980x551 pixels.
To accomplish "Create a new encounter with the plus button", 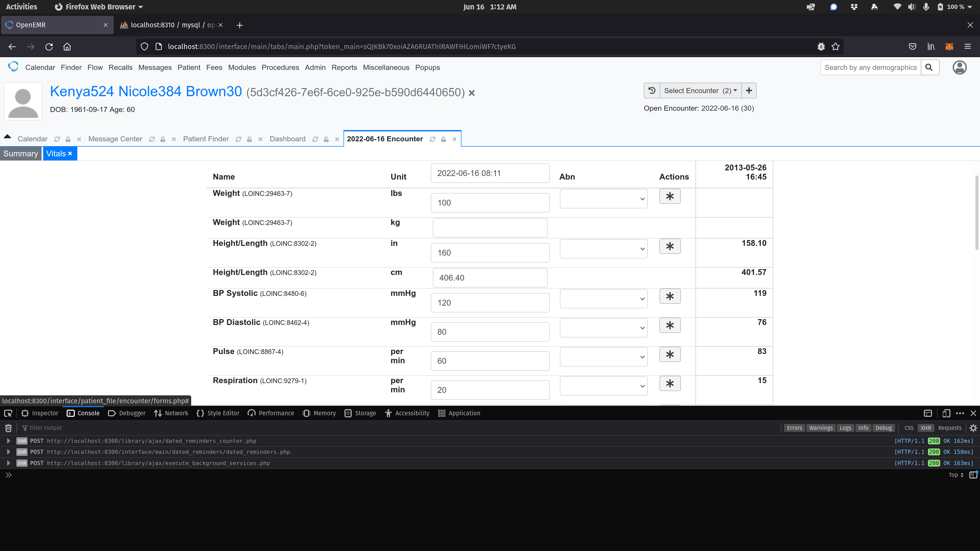I will click(x=749, y=91).
